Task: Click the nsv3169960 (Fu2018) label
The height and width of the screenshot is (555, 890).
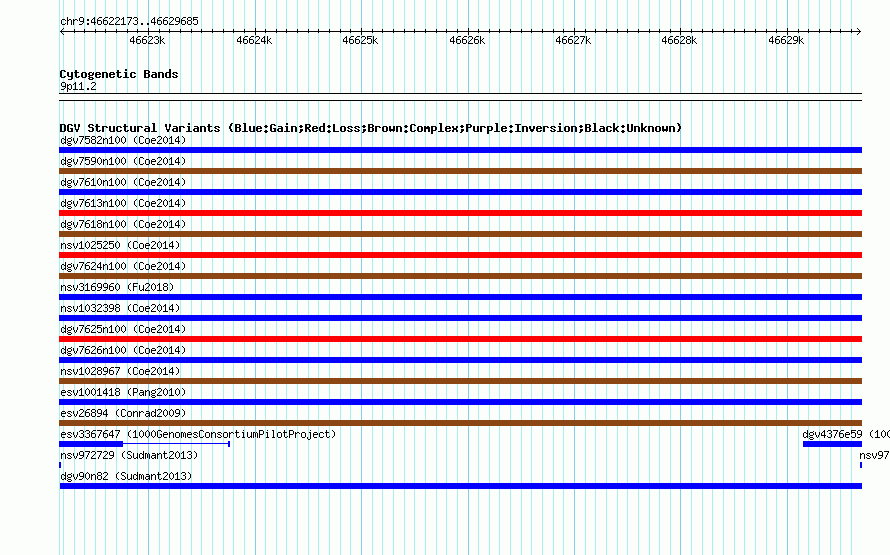Action: tap(117, 287)
